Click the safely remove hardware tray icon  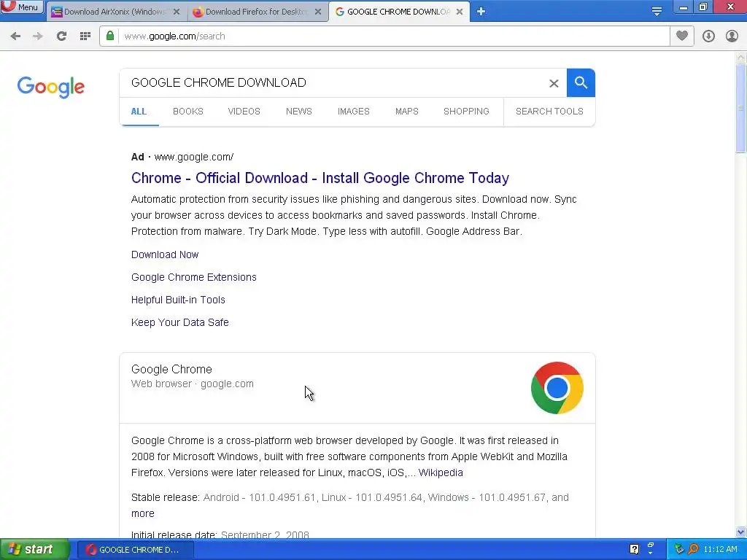pyautogui.click(x=679, y=550)
